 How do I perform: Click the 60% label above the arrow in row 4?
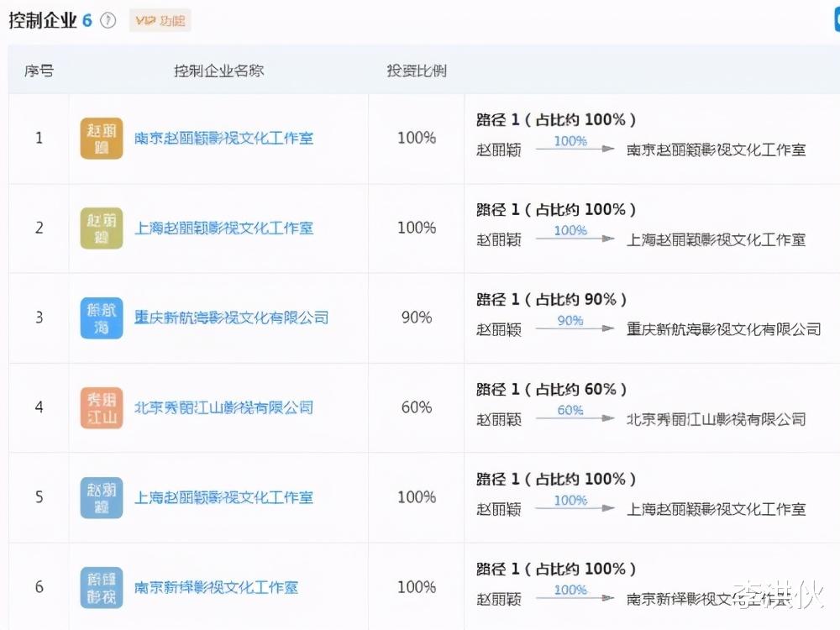click(570, 410)
